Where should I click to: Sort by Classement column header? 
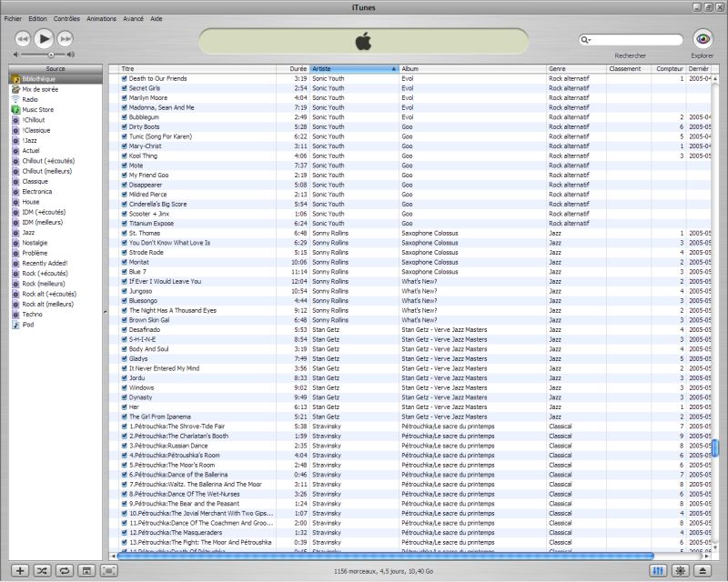(629, 69)
